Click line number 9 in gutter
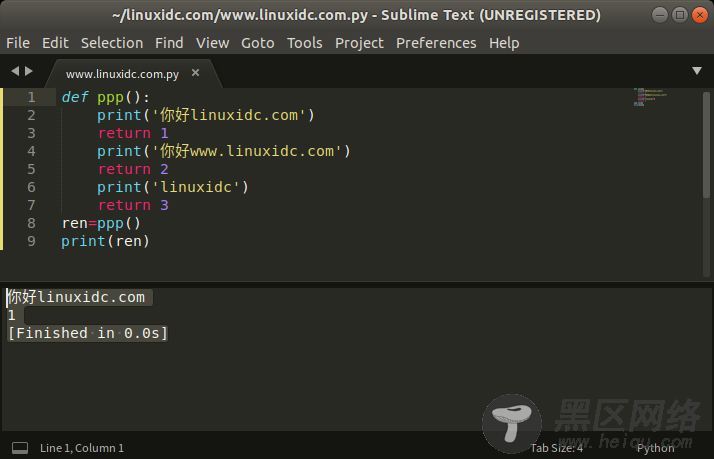714x459 pixels. [31, 241]
